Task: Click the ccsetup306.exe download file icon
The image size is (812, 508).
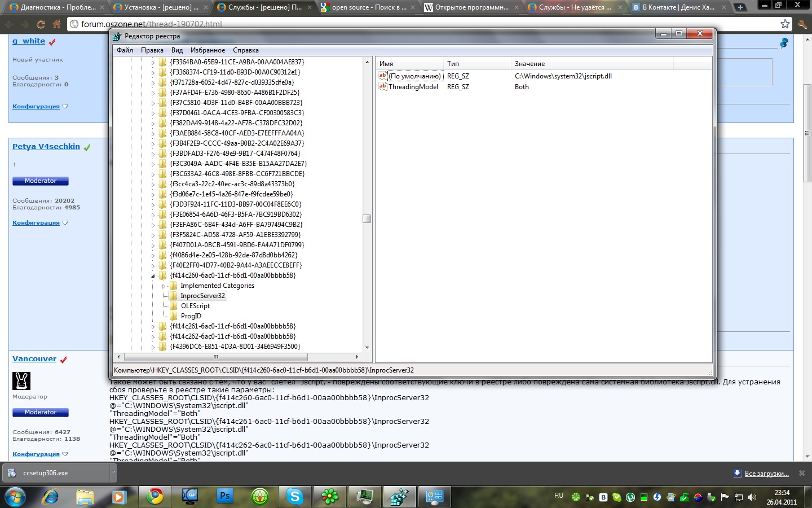Action: 12,473
